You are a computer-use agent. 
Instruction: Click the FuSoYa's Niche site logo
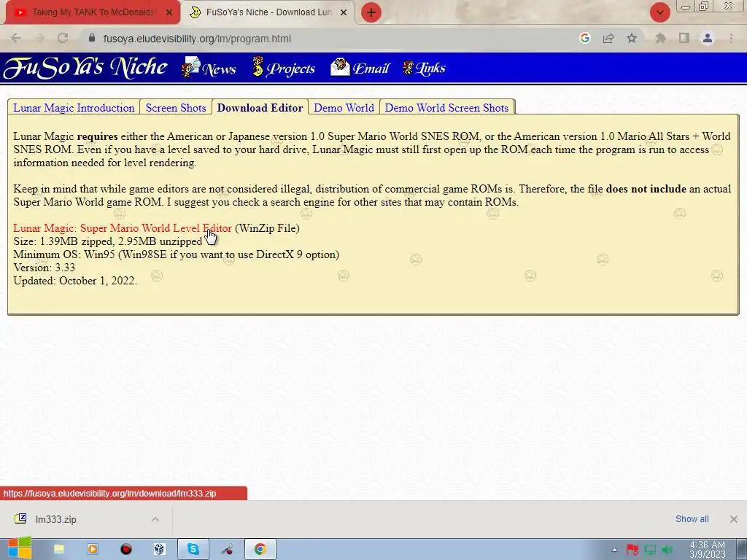85,68
